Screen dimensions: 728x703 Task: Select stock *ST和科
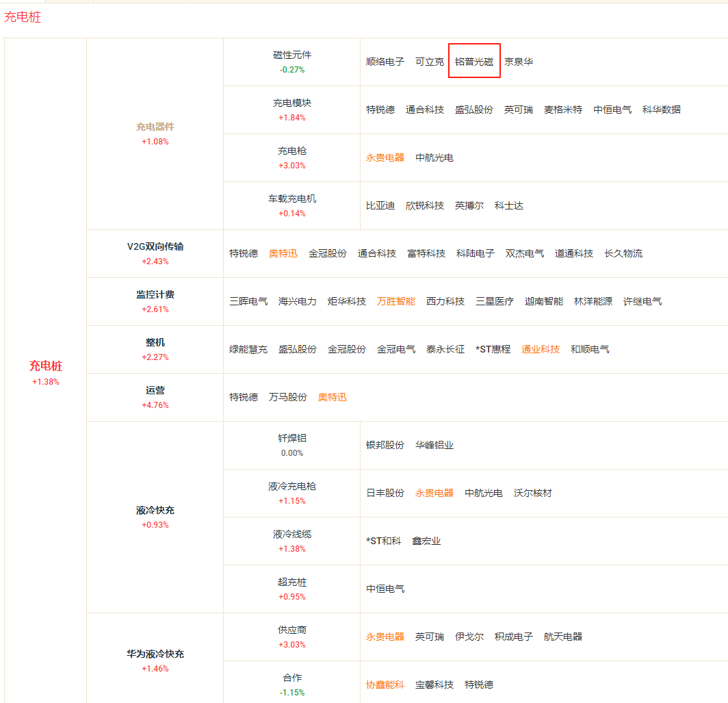click(383, 541)
